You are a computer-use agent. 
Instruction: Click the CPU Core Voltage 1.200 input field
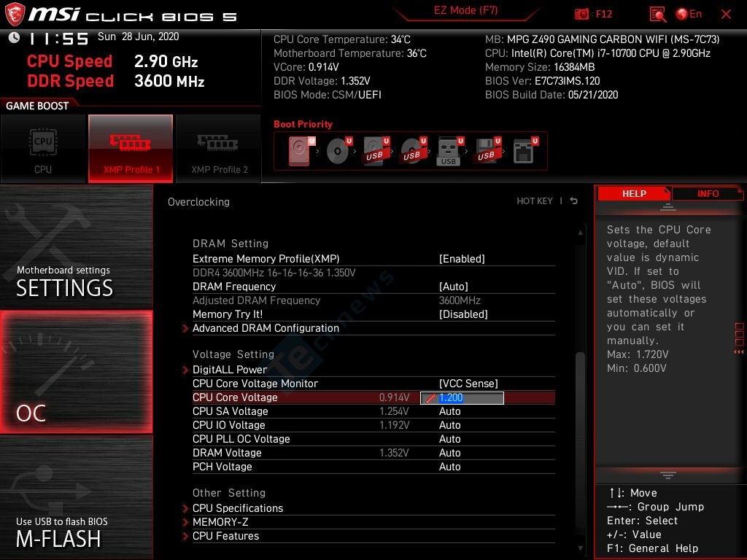pos(462,397)
